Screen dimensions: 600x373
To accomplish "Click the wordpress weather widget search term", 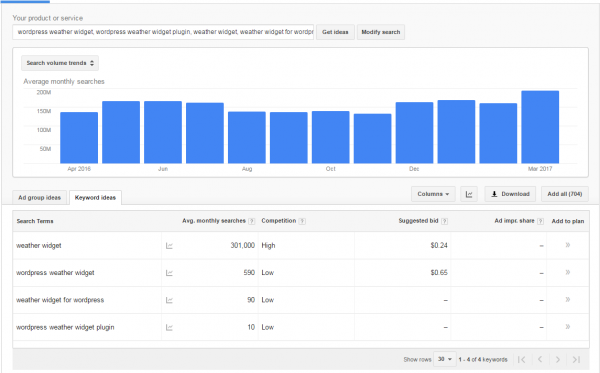I will coord(55,273).
